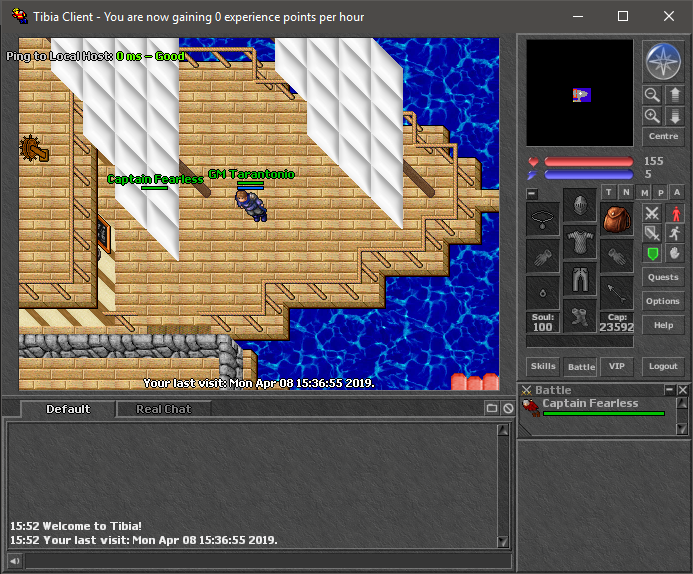Open the Quests log
Screen dimensions: 693x574
pyautogui.click(x=663, y=277)
